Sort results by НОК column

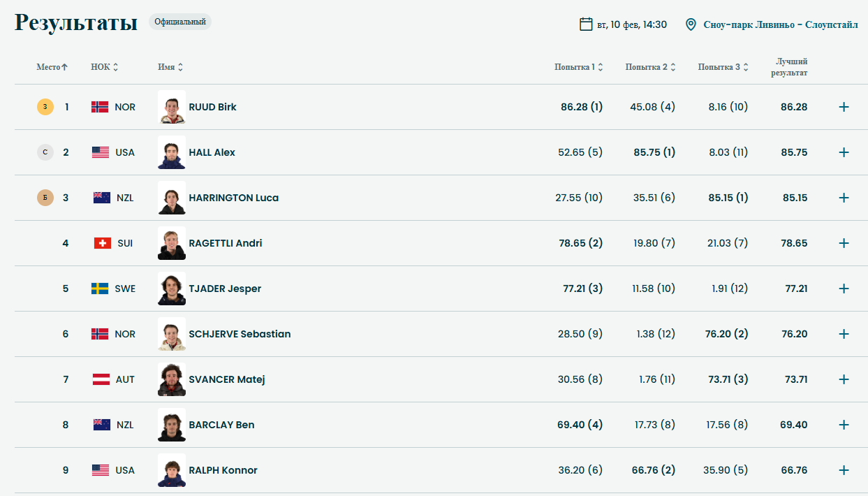pos(105,67)
